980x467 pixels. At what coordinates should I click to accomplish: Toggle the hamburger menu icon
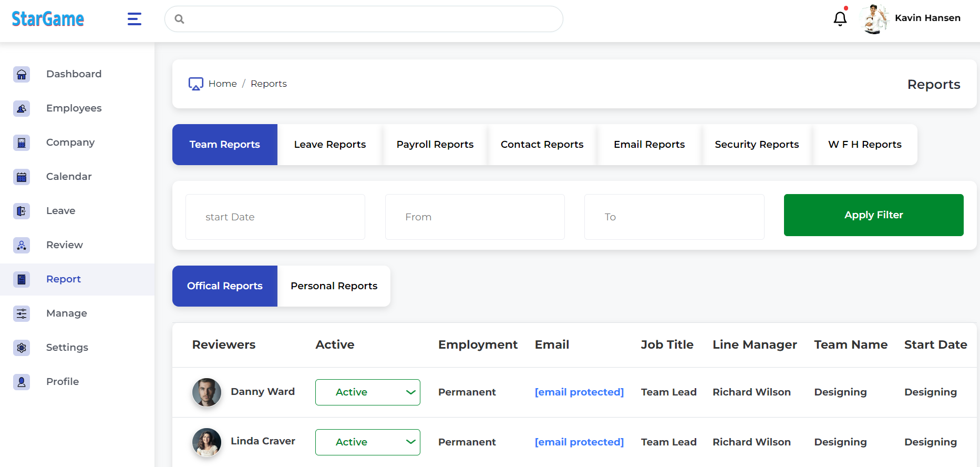coord(135,19)
